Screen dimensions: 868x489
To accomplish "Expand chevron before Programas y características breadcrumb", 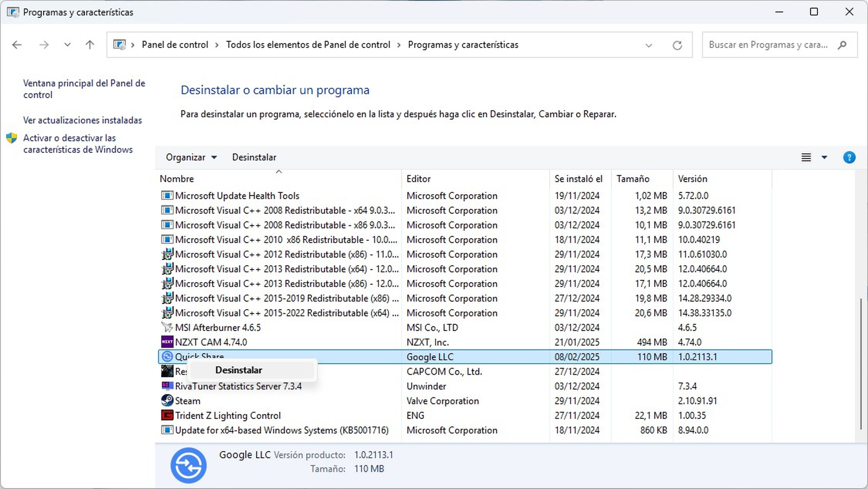I will (399, 45).
